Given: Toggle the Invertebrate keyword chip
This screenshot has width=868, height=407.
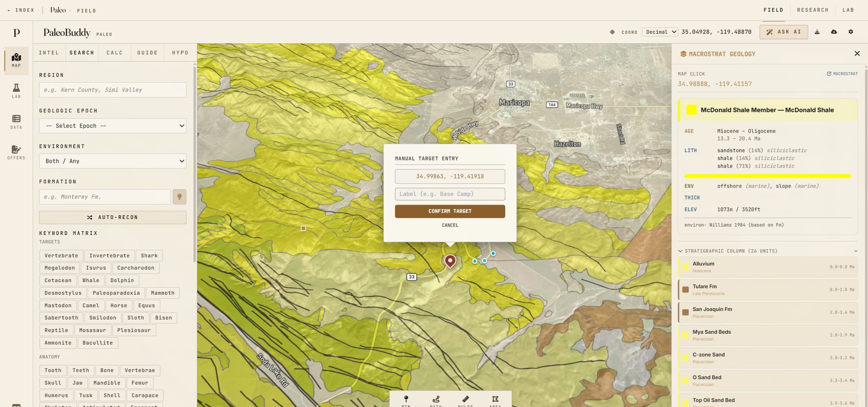Looking at the screenshot, I should (x=110, y=255).
